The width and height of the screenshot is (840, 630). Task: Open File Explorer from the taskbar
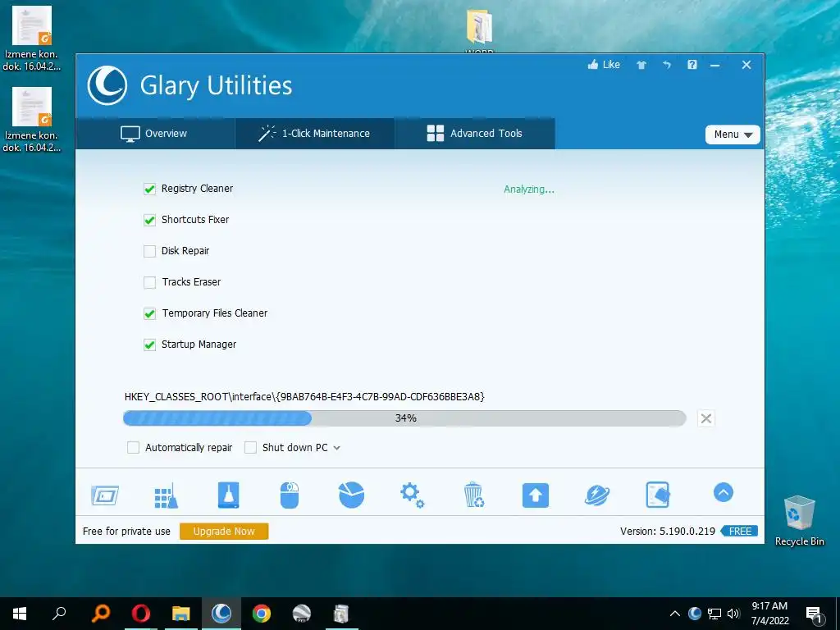click(181, 614)
